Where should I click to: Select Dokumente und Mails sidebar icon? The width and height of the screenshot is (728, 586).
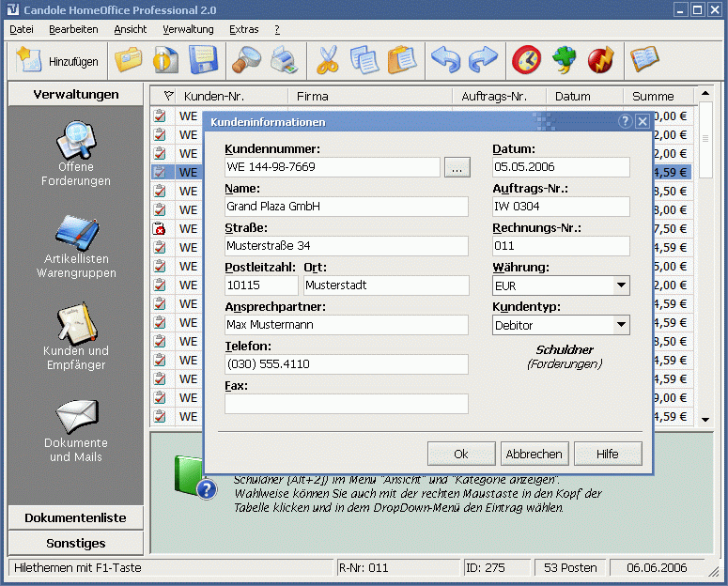point(75,430)
